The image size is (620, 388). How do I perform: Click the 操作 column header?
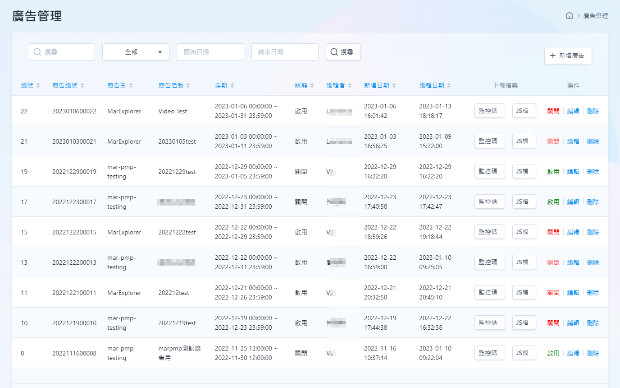(x=573, y=85)
